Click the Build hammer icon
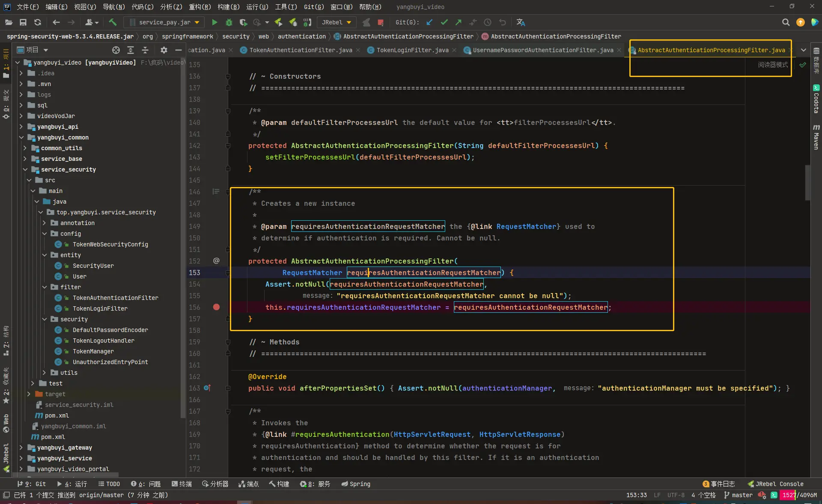Image resolution: width=822 pixels, height=504 pixels. point(113,22)
